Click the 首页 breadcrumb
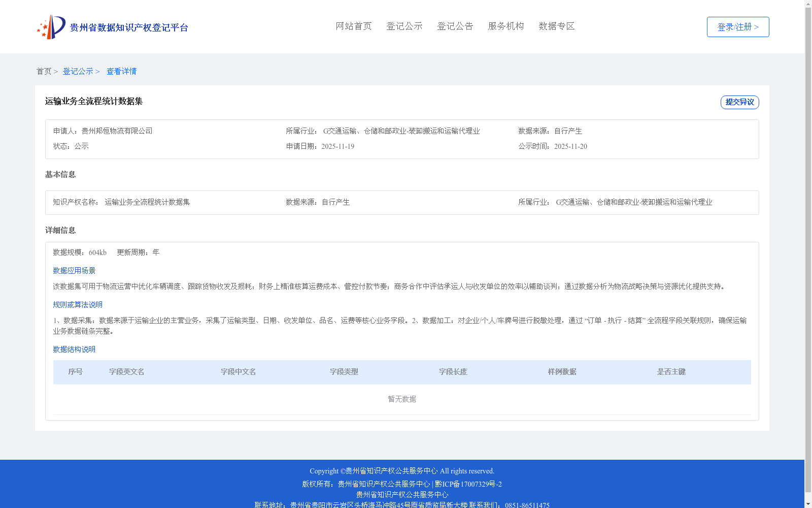 pos(44,71)
